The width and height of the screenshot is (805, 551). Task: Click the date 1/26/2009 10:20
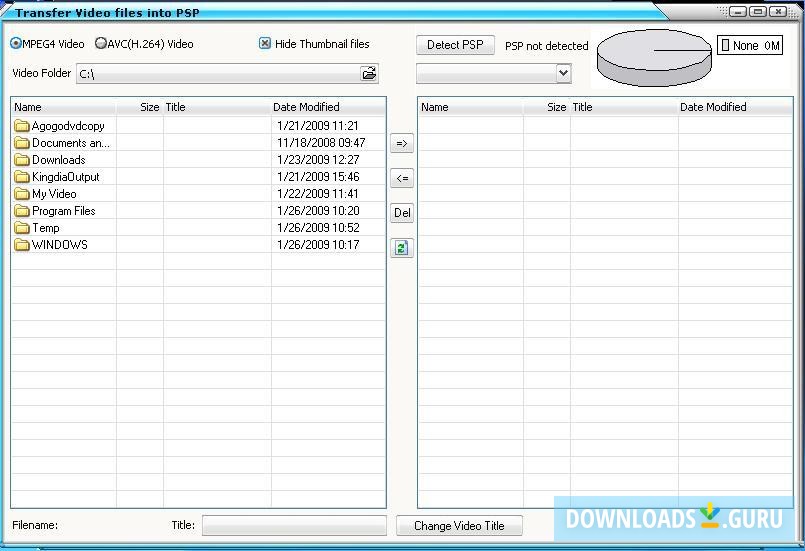[318, 211]
